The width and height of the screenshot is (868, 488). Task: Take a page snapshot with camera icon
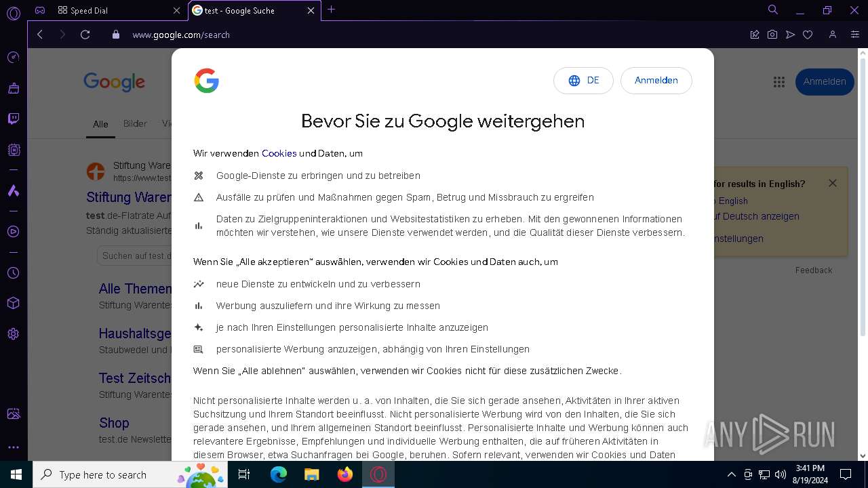tap(772, 35)
